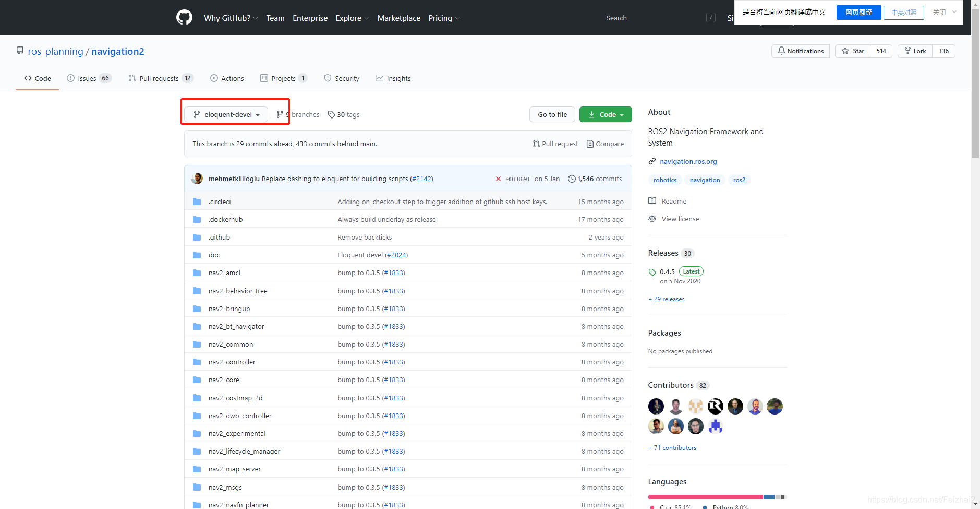Viewport: 980px width, 509px height.
Task: Click the tags label icon near 30 tags
Action: pyautogui.click(x=331, y=114)
